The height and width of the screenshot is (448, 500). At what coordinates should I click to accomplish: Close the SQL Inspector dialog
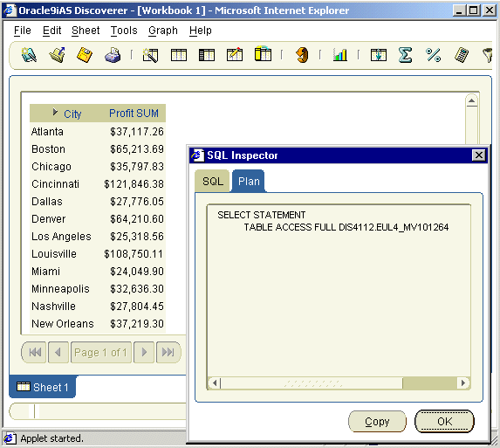(479, 155)
